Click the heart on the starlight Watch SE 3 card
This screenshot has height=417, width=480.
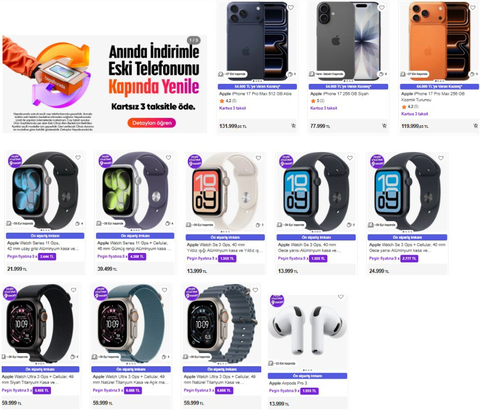(258, 158)
